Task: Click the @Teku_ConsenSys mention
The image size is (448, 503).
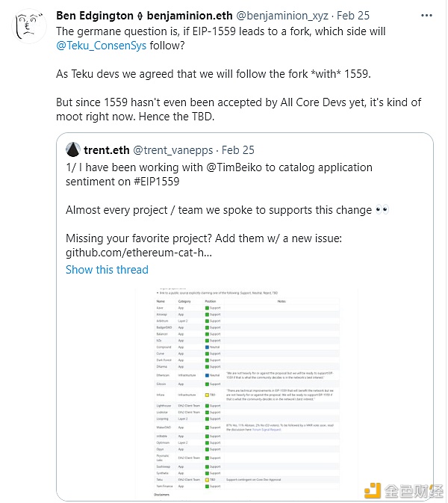Action: pos(102,46)
